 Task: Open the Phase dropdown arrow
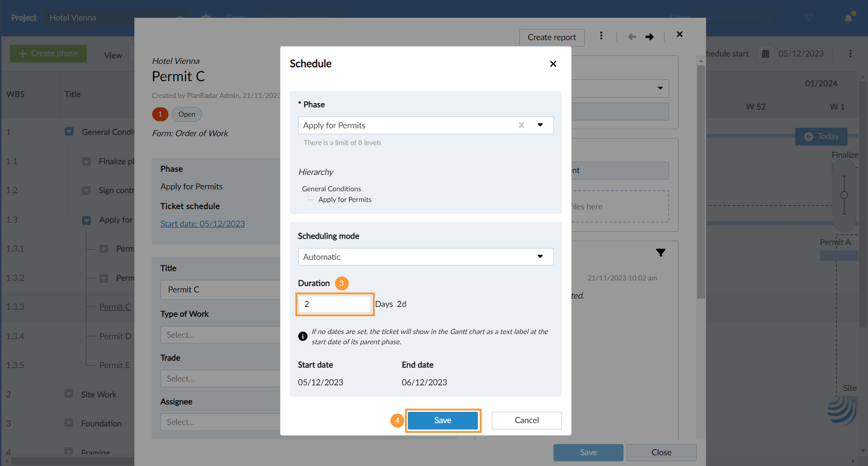pyautogui.click(x=540, y=125)
